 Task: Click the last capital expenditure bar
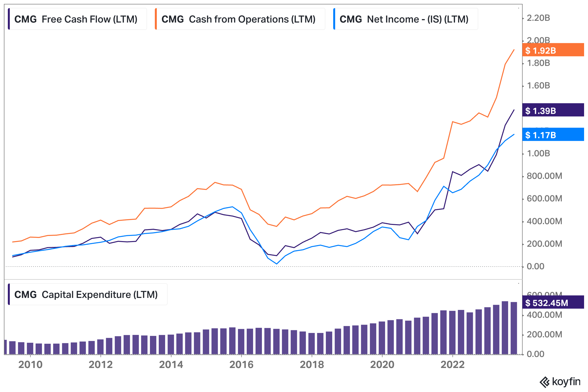click(514, 328)
